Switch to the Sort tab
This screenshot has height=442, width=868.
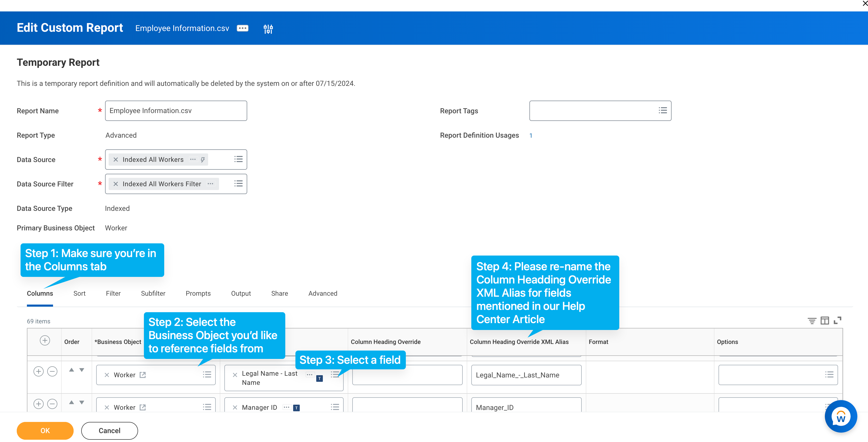coord(79,293)
